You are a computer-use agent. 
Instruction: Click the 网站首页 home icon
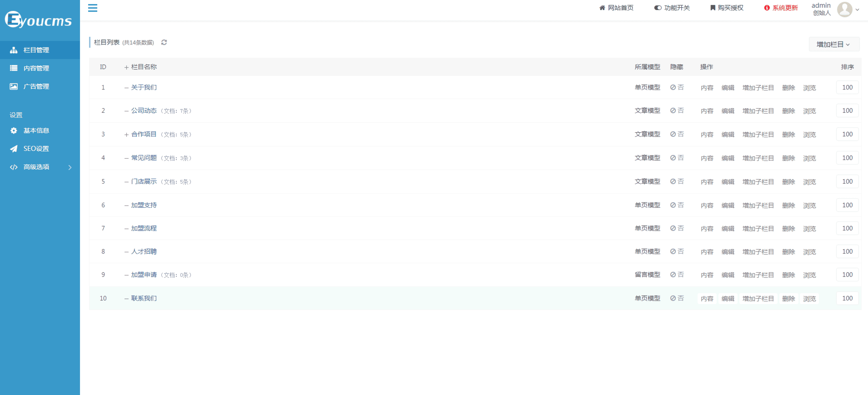coord(602,8)
